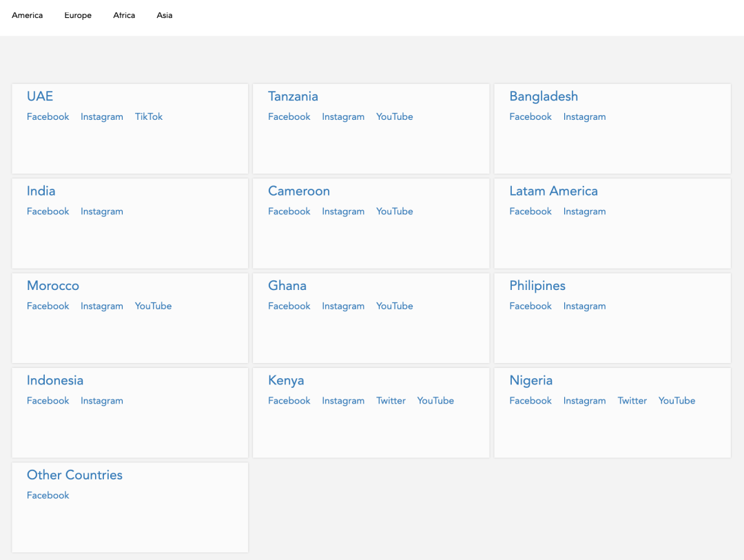Click the Tanzania YouTube link
744x560 pixels.
click(394, 117)
